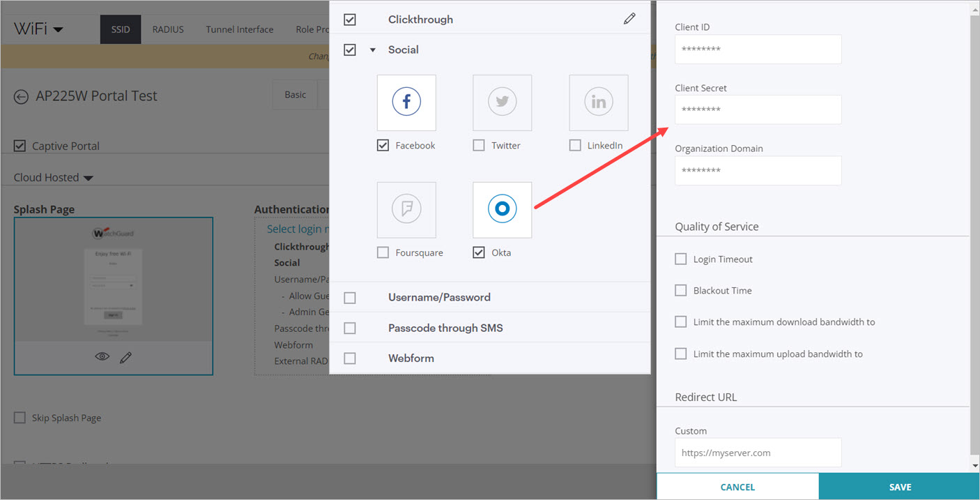This screenshot has width=980, height=500.
Task: Preview the splash page with the eye icon
Action: (x=102, y=356)
